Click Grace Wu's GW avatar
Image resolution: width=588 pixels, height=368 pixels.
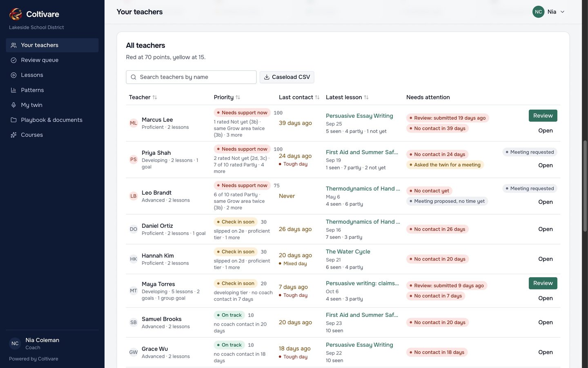point(134,352)
